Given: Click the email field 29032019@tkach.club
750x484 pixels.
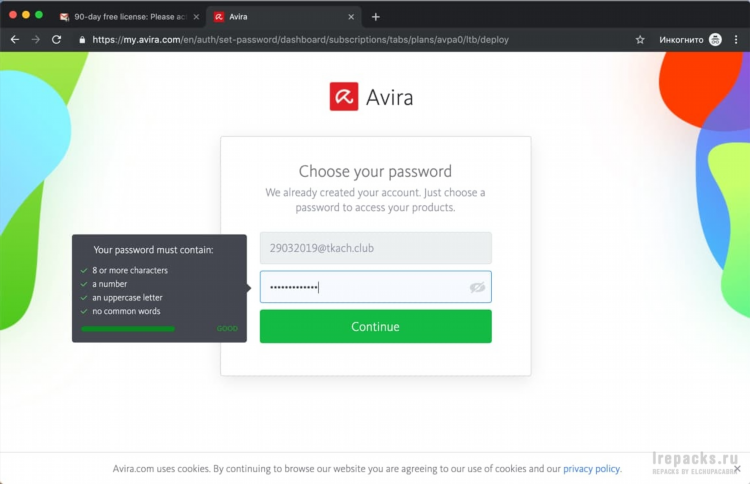Looking at the screenshot, I should (x=375, y=248).
